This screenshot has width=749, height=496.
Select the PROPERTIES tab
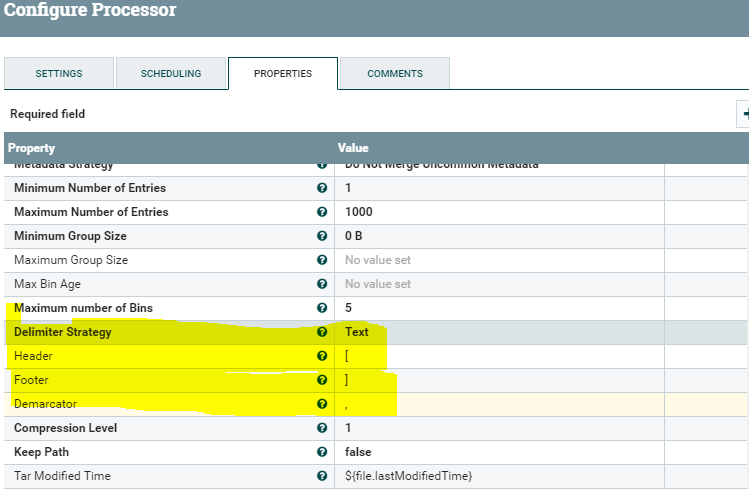(x=283, y=74)
